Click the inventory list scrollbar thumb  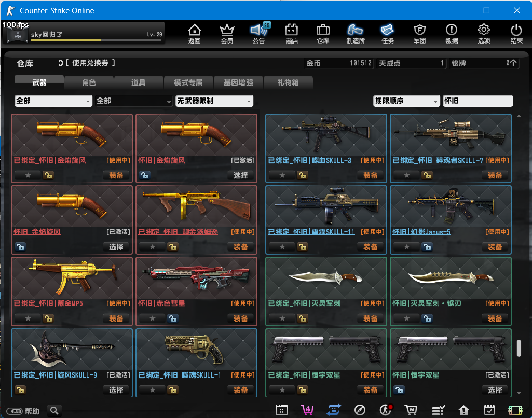pyautogui.click(x=519, y=348)
